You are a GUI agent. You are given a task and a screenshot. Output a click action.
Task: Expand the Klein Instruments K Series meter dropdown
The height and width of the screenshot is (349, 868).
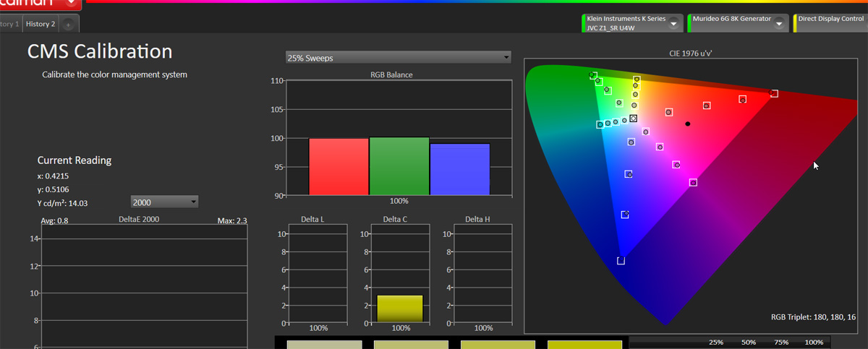click(673, 23)
